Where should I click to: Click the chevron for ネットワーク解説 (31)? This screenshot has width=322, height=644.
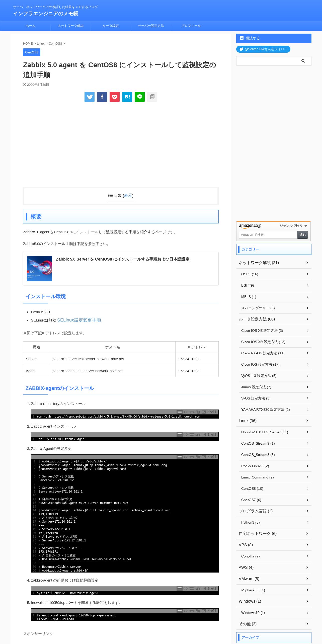click(307, 263)
